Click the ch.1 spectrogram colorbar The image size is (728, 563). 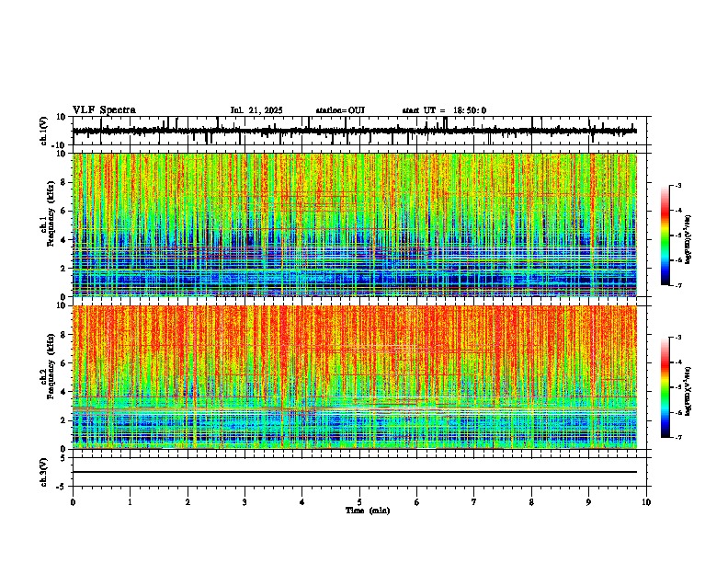pos(665,236)
